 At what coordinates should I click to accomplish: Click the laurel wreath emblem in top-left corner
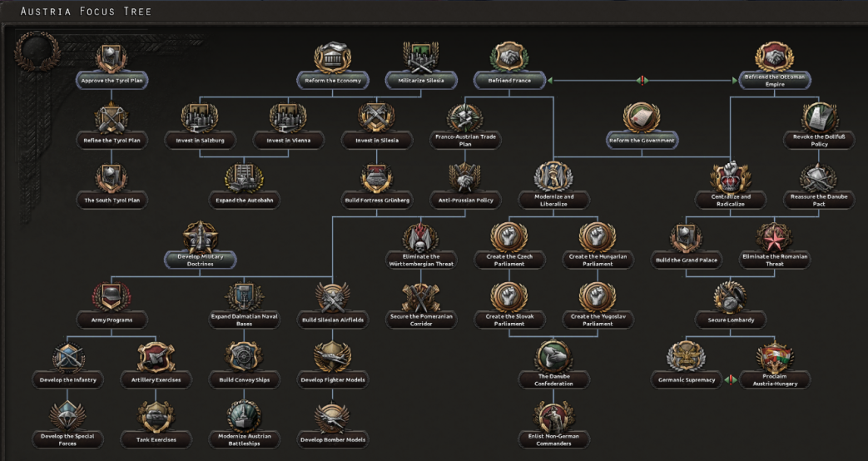click(37, 52)
